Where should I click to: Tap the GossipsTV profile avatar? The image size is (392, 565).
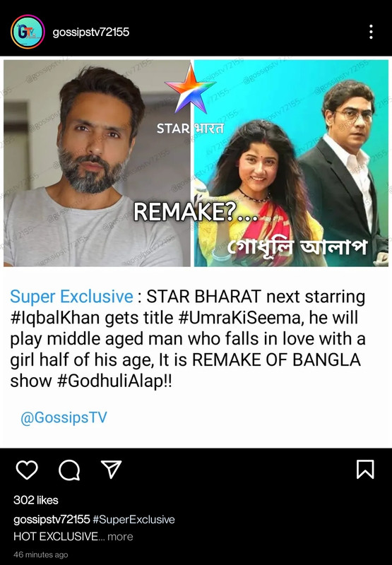pos(28,32)
